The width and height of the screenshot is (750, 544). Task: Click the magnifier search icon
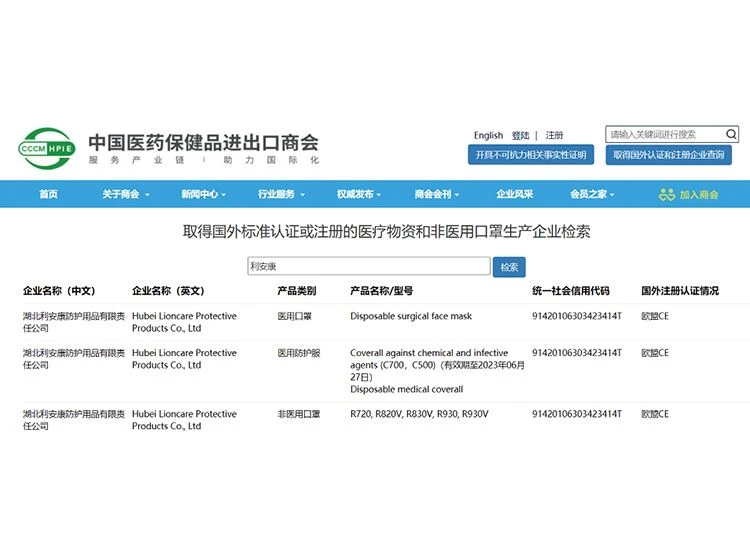click(x=731, y=134)
